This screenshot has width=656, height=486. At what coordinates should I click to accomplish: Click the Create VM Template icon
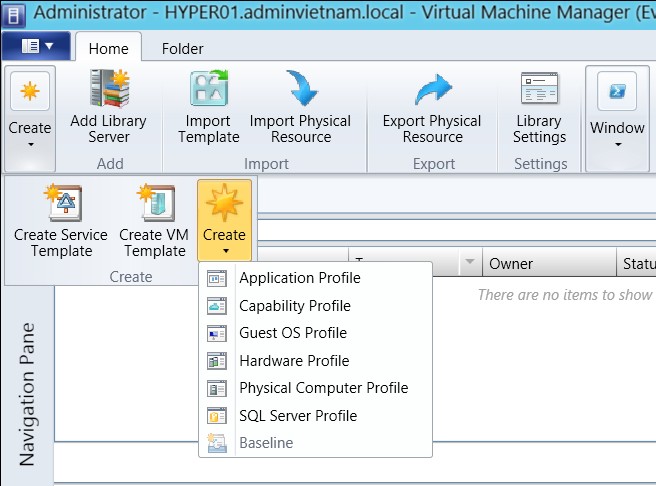(x=156, y=203)
